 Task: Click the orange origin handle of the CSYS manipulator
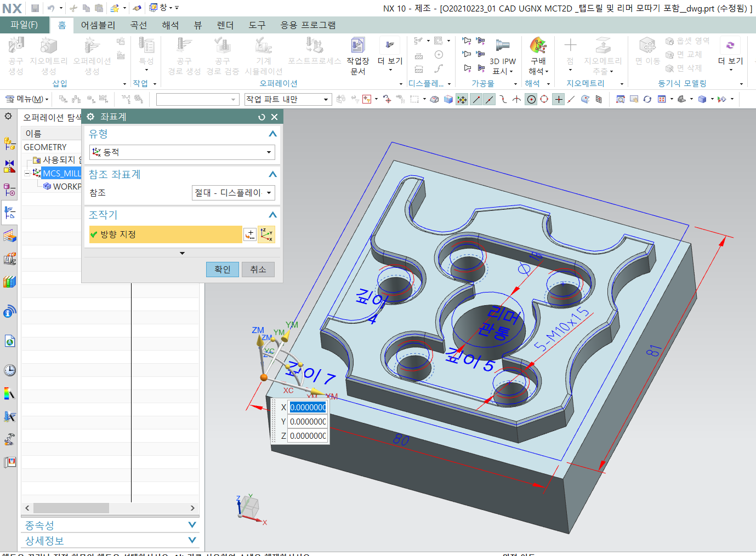(264, 377)
